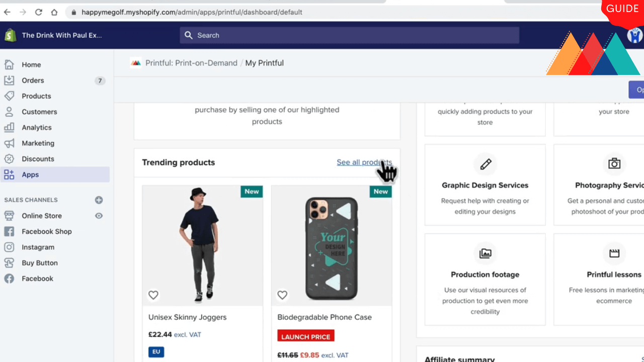Open Marketing section
644x362 pixels.
(38, 143)
